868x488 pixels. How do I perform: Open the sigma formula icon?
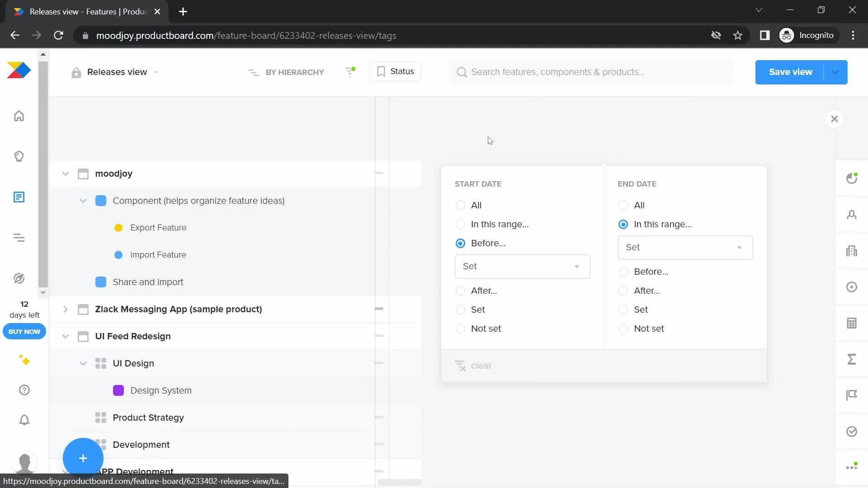click(x=852, y=359)
